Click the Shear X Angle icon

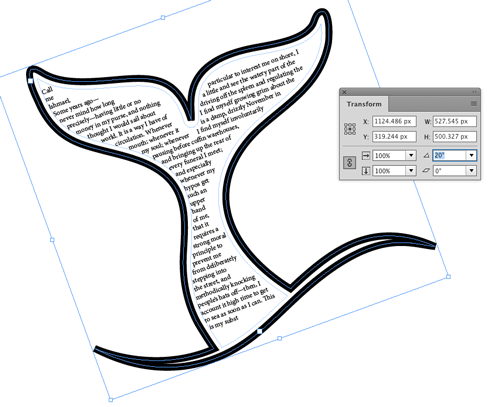(x=426, y=171)
